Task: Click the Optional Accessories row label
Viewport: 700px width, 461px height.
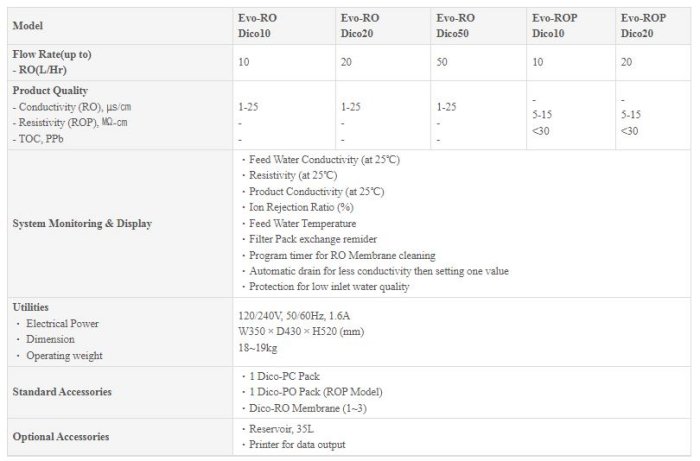Action: pyautogui.click(x=60, y=437)
